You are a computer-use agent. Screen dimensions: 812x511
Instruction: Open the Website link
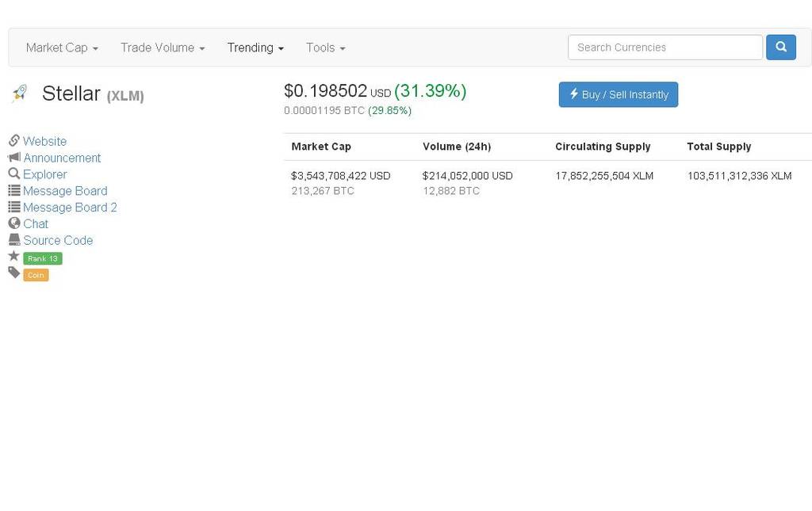(45, 141)
